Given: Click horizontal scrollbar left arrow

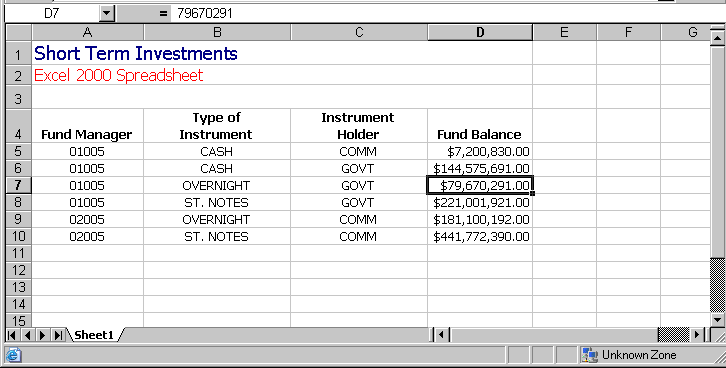Looking at the screenshot, I should coord(441,334).
